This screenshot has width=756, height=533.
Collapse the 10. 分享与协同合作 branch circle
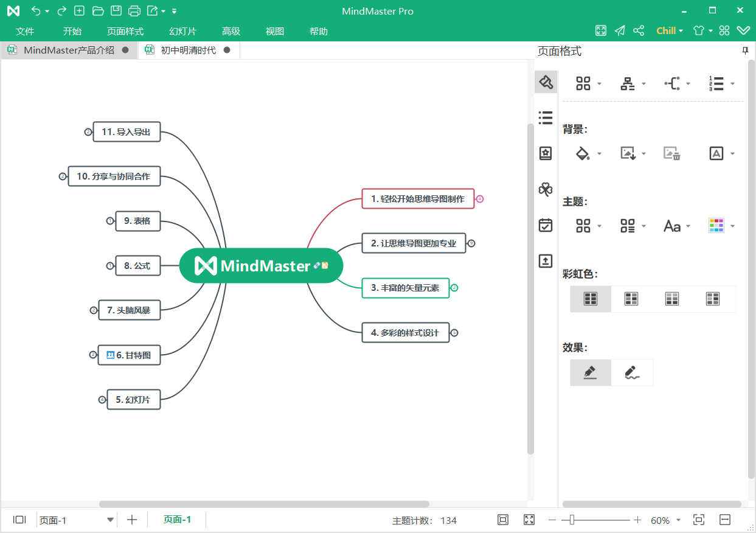click(63, 176)
